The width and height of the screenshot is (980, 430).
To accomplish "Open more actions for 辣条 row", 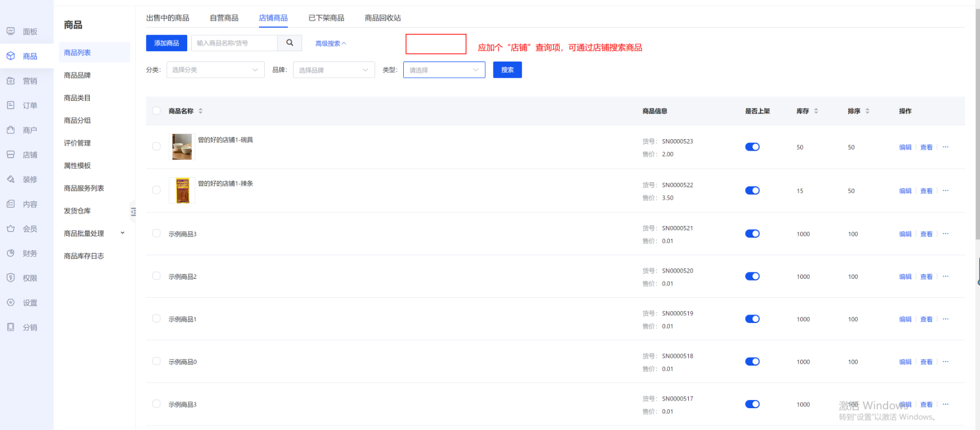I will click(x=946, y=191).
